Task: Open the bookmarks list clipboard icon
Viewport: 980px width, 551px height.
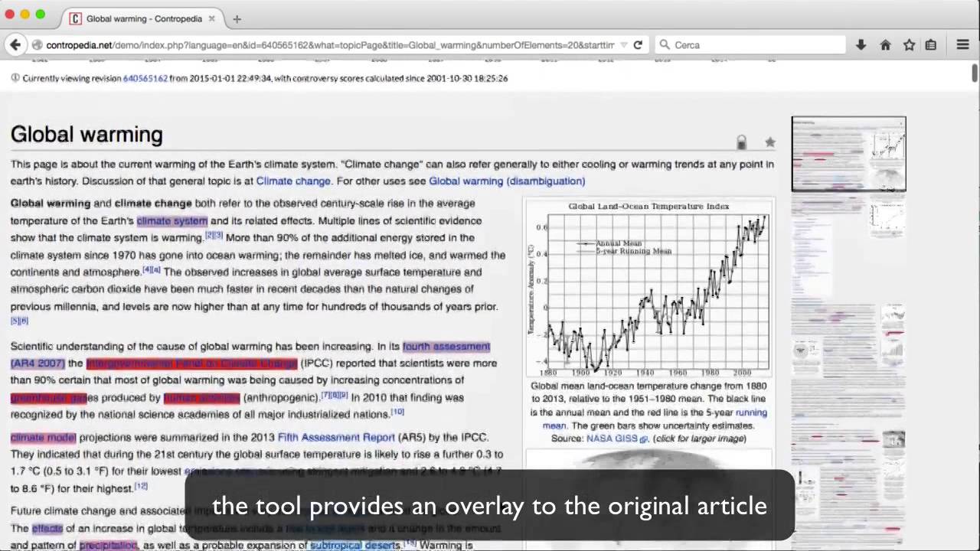Action: (931, 45)
